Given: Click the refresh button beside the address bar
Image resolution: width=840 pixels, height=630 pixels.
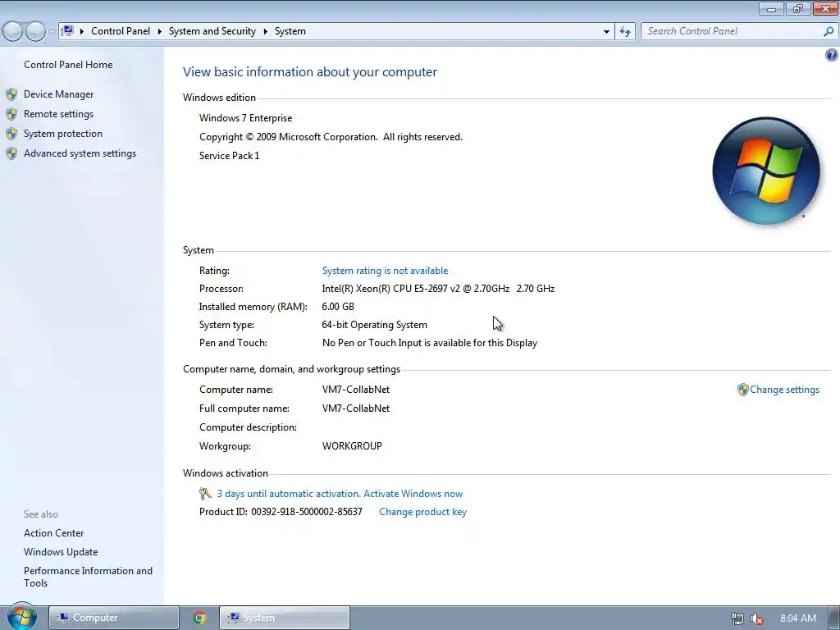Looking at the screenshot, I should tap(624, 32).
